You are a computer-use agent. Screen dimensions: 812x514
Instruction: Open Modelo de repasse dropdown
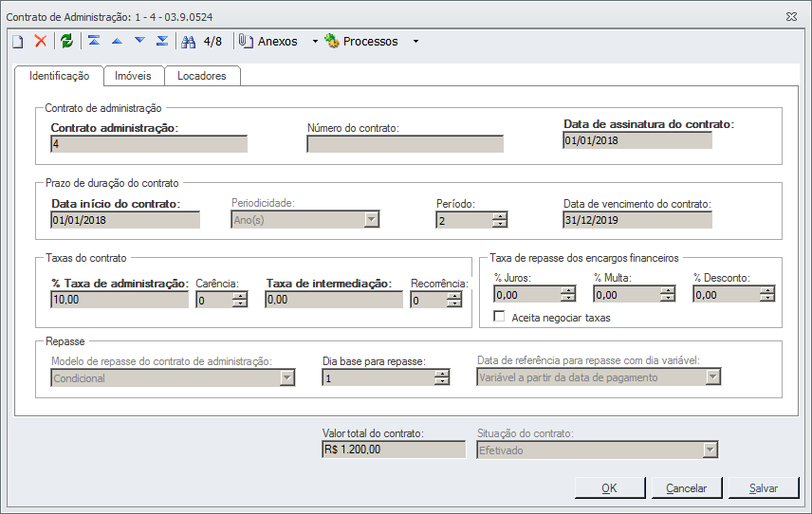[x=286, y=377]
